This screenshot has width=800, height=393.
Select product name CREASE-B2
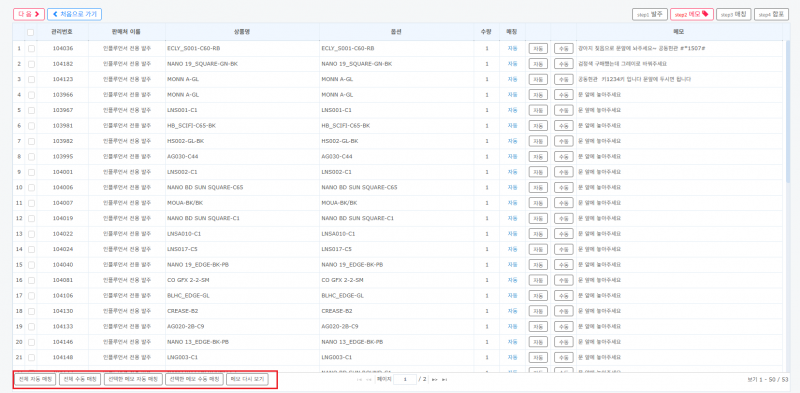tap(183, 311)
